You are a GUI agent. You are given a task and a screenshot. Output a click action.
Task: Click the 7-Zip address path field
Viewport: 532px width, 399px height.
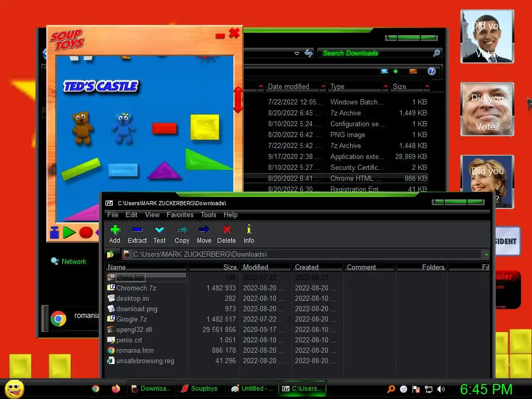(301, 255)
